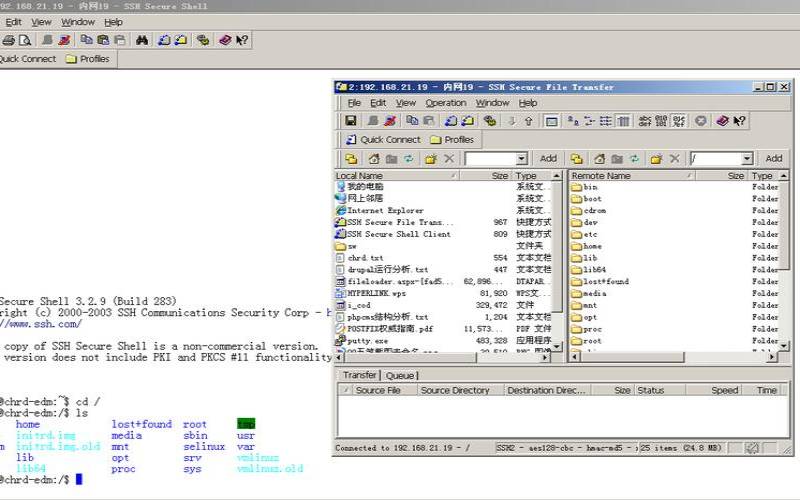
Task: Click the local pane vertical scrollbar down arrow
Action: [x=557, y=346]
